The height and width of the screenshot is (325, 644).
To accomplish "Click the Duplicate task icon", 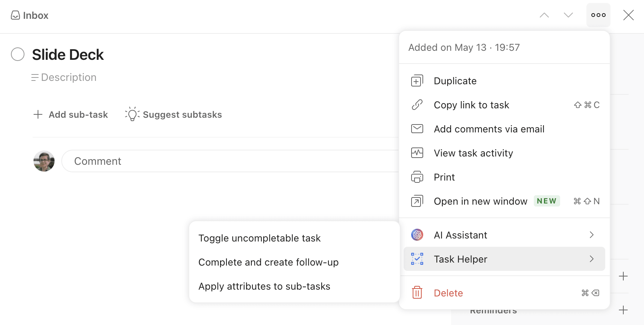I will 417,81.
